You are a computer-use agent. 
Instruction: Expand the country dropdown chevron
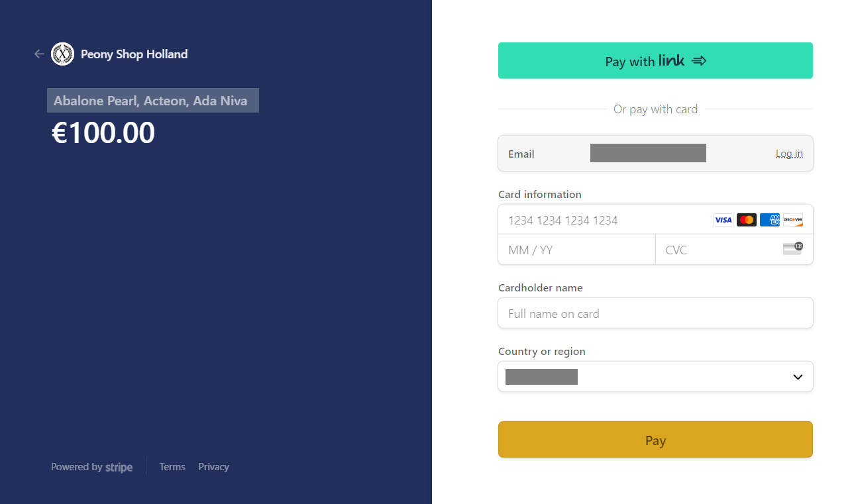tap(798, 377)
